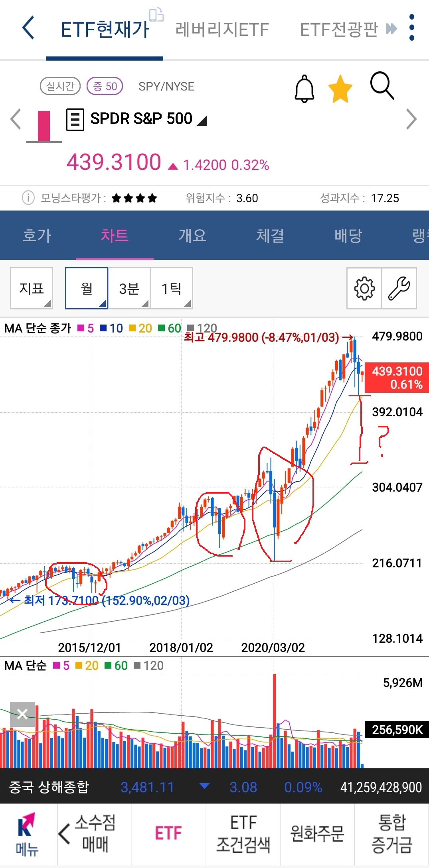Open the 체결 tab
429x868 pixels.
point(270,235)
